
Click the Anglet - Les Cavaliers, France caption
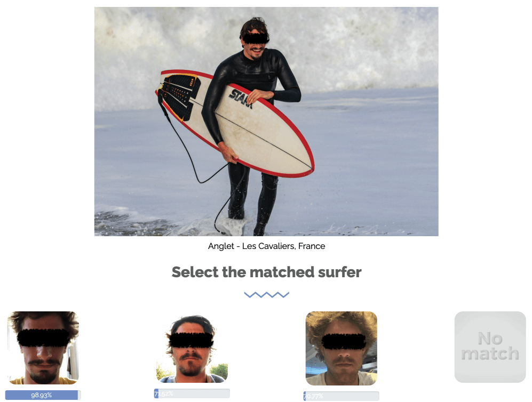266,246
